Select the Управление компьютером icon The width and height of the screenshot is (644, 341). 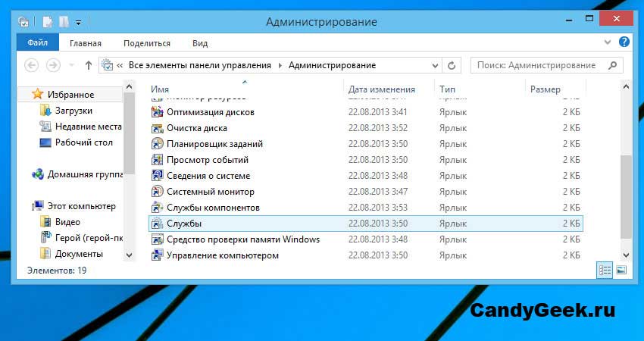coord(158,255)
